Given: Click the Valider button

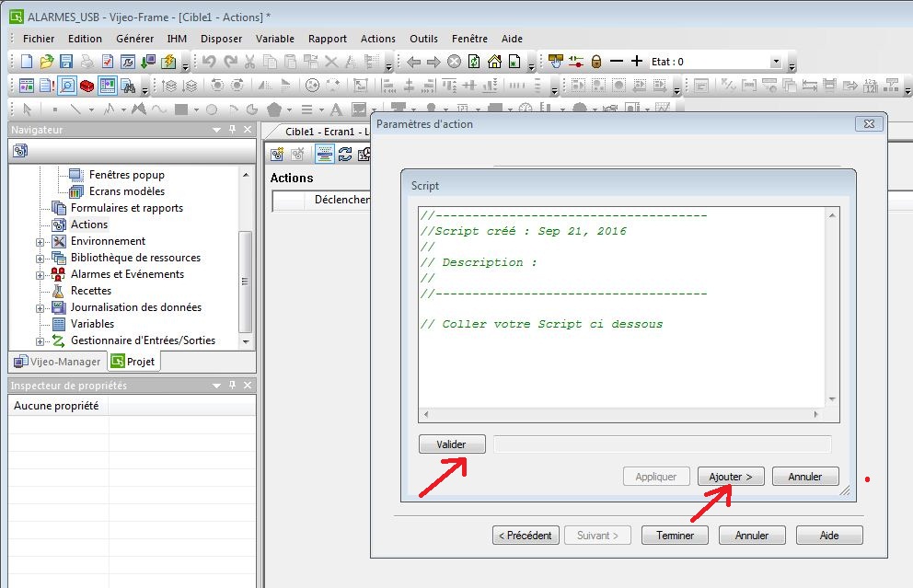Looking at the screenshot, I should (451, 444).
